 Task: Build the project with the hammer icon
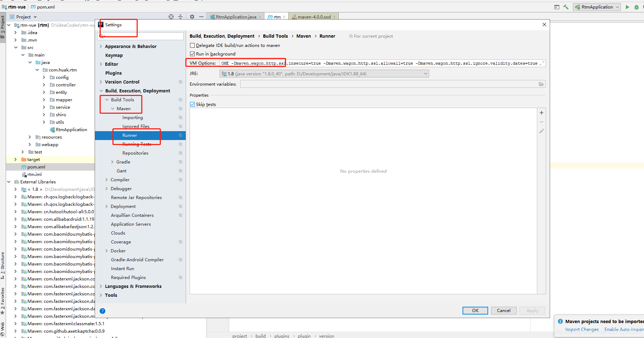click(566, 7)
